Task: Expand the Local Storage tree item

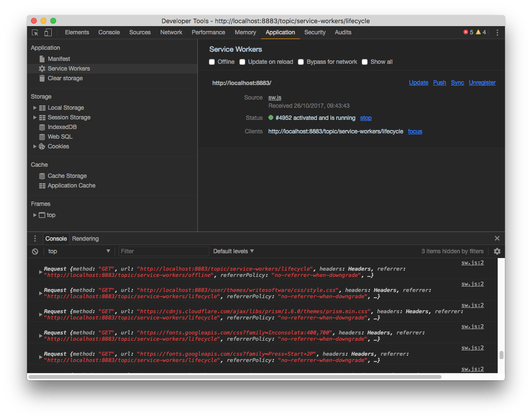Action: 35,108
